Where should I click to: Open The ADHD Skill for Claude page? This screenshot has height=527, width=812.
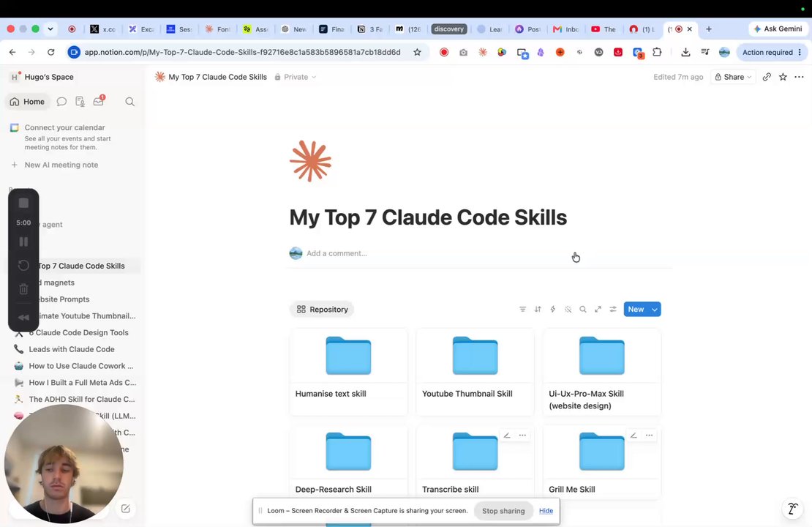pos(82,399)
